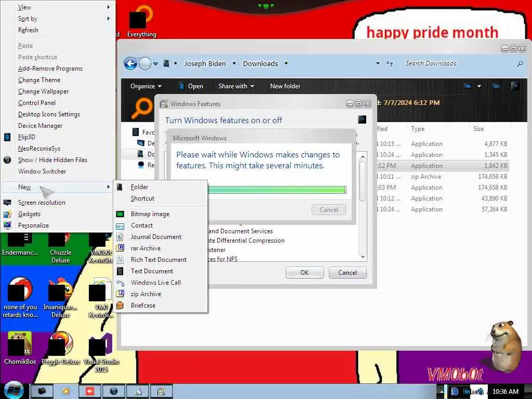532x399 pixels.
Task: Select Rich Text Document in New submenu
Action: [159, 260]
